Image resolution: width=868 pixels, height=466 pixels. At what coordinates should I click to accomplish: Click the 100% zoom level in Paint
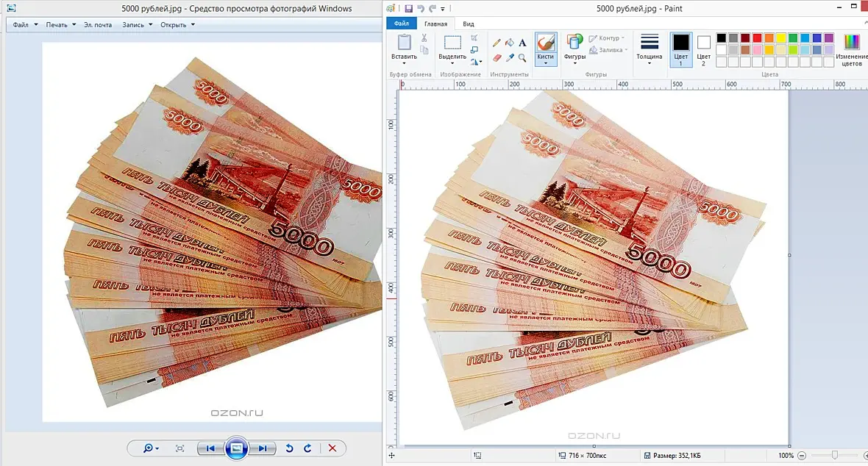point(786,456)
